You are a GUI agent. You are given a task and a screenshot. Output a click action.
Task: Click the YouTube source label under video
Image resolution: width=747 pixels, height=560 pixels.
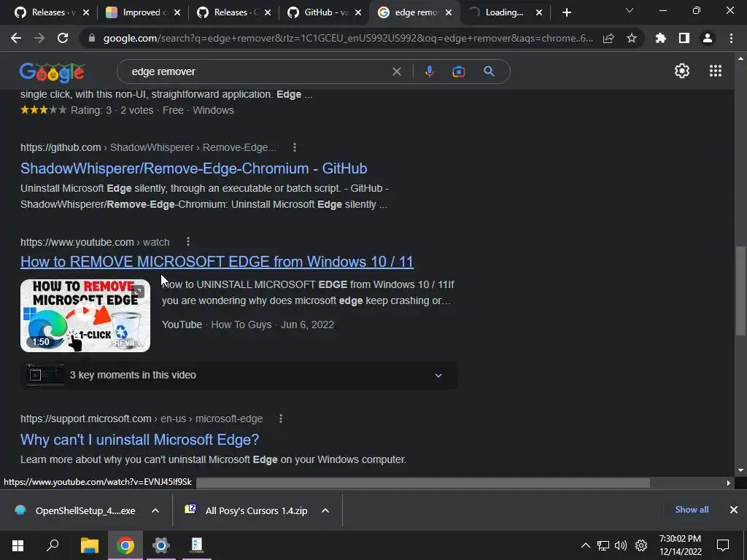(x=182, y=324)
